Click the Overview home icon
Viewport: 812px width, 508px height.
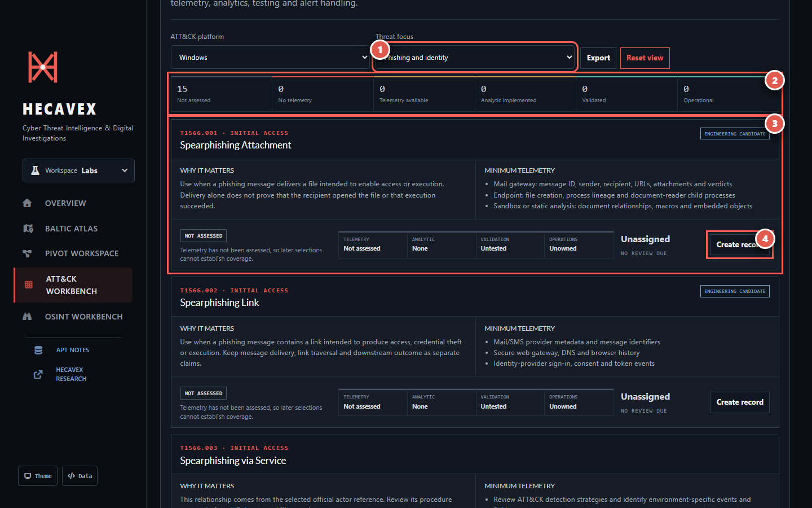click(27, 203)
